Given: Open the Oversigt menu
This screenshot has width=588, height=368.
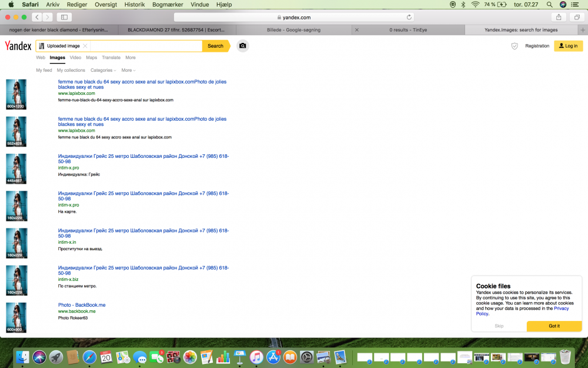Looking at the screenshot, I should pyautogui.click(x=106, y=5).
